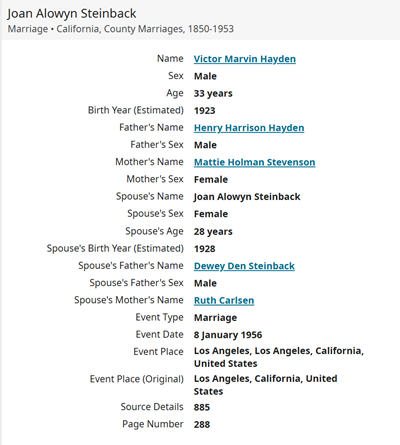This screenshot has width=400, height=445.
Task: Click the Event Place Los Angeles value
Action: (x=279, y=357)
